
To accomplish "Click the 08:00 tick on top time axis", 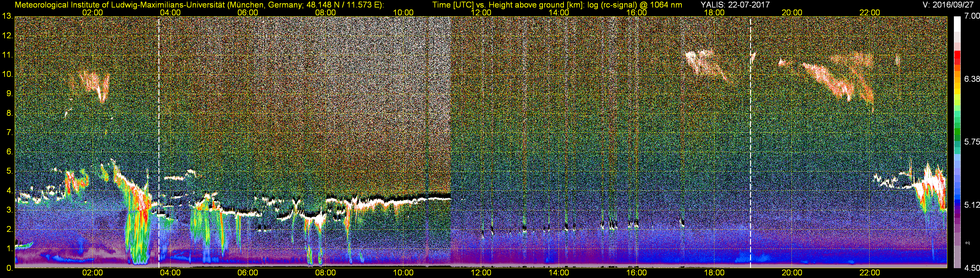I will (x=325, y=12).
